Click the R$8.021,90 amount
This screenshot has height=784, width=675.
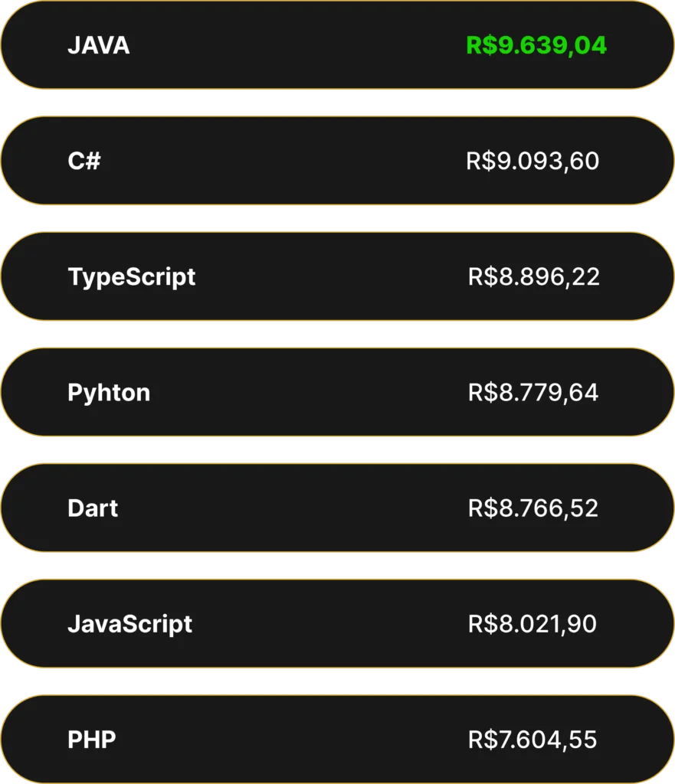(x=532, y=625)
